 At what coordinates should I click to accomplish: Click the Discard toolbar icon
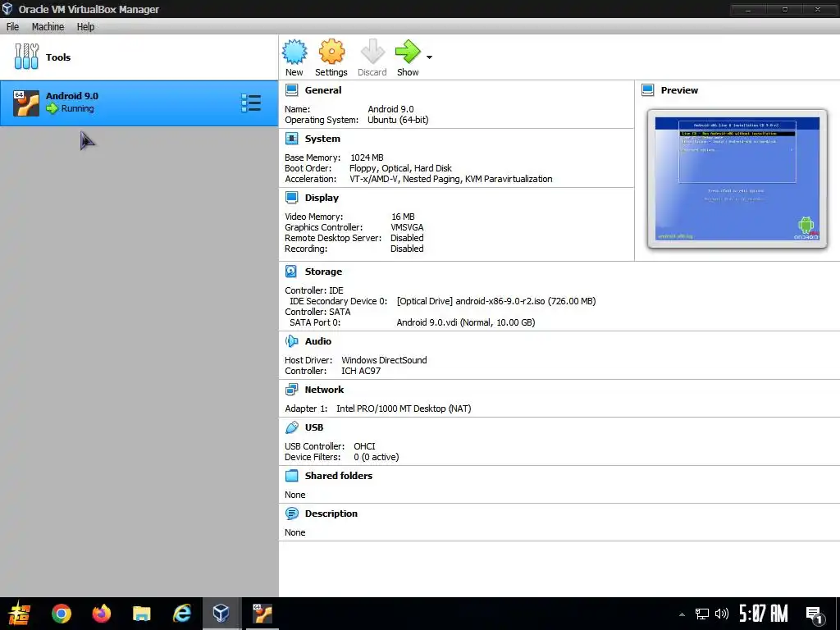372,52
